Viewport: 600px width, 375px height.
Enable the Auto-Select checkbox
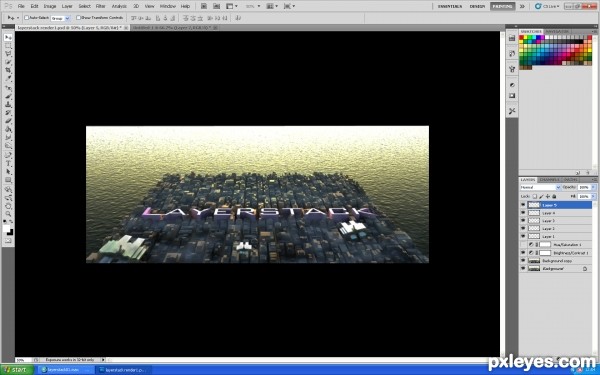[x=26, y=18]
